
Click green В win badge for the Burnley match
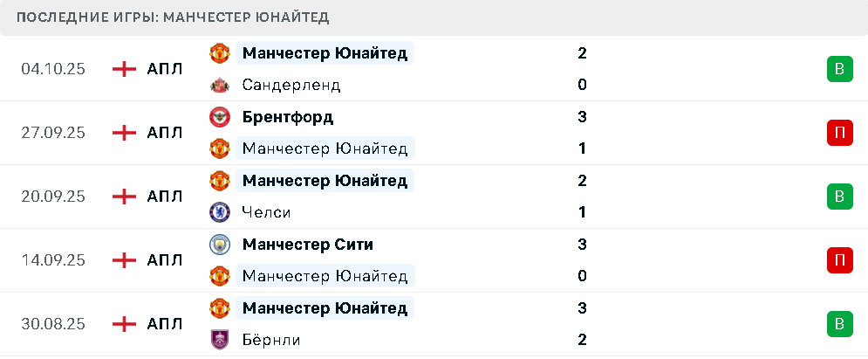click(839, 324)
